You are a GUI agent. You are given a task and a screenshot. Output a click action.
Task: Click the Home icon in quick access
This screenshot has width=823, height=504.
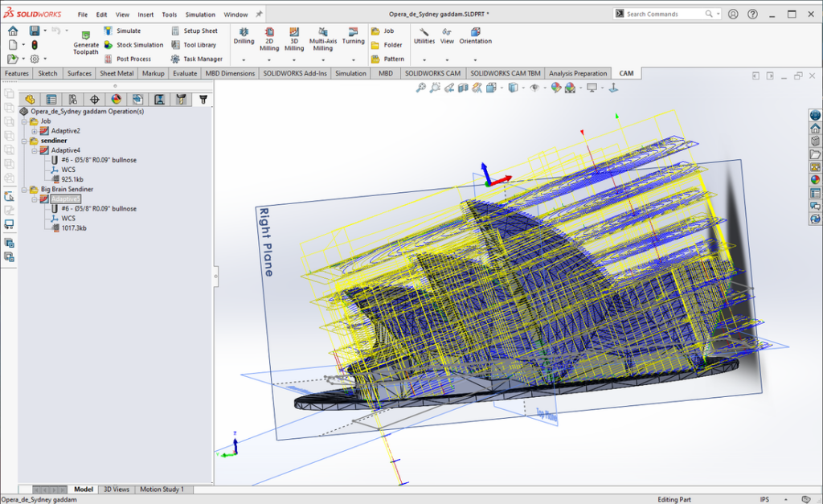tap(13, 31)
